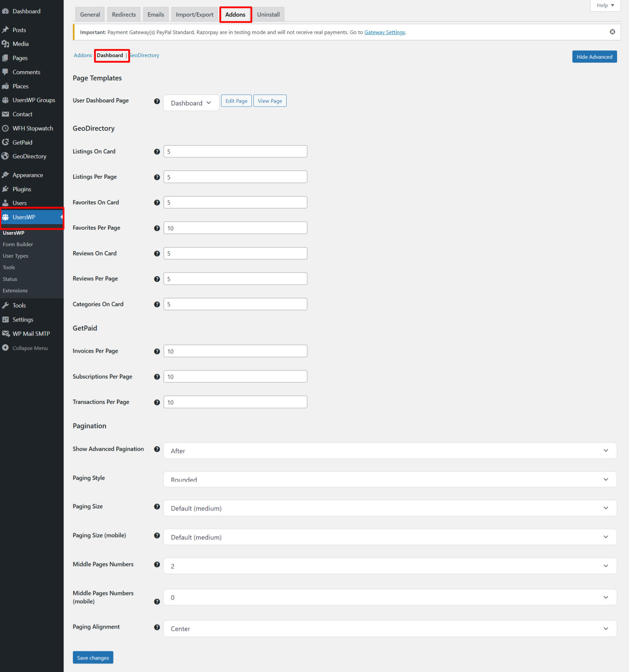Click the Comments sidebar icon
Image resolution: width=629 pixels, height=672 pixels.
[26, 72]
